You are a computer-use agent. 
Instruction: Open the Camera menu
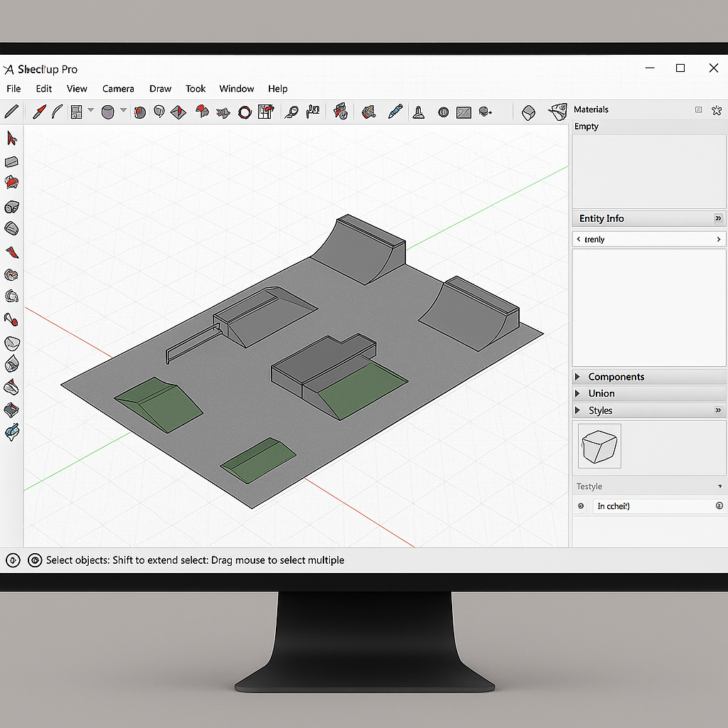tap(118, 89)
